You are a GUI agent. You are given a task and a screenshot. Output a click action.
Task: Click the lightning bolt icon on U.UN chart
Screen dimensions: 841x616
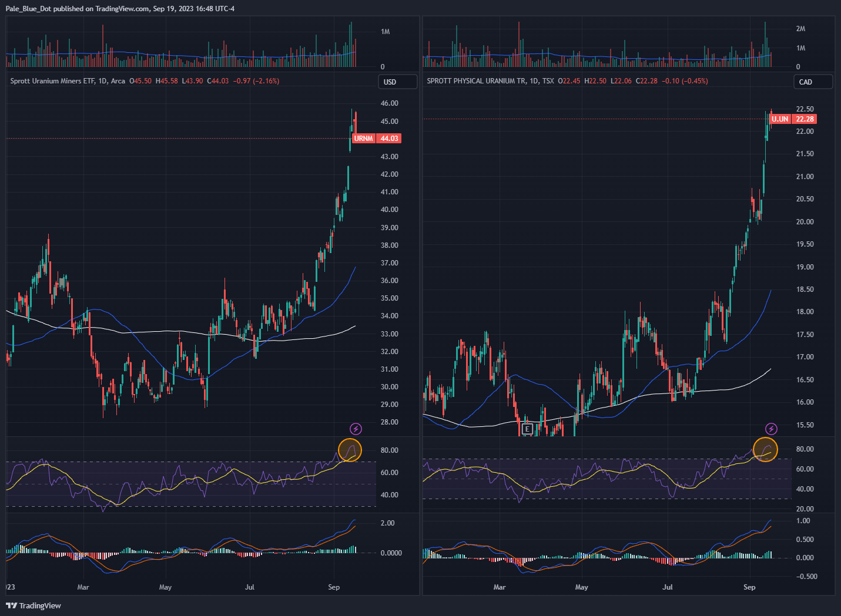point(772,429)
